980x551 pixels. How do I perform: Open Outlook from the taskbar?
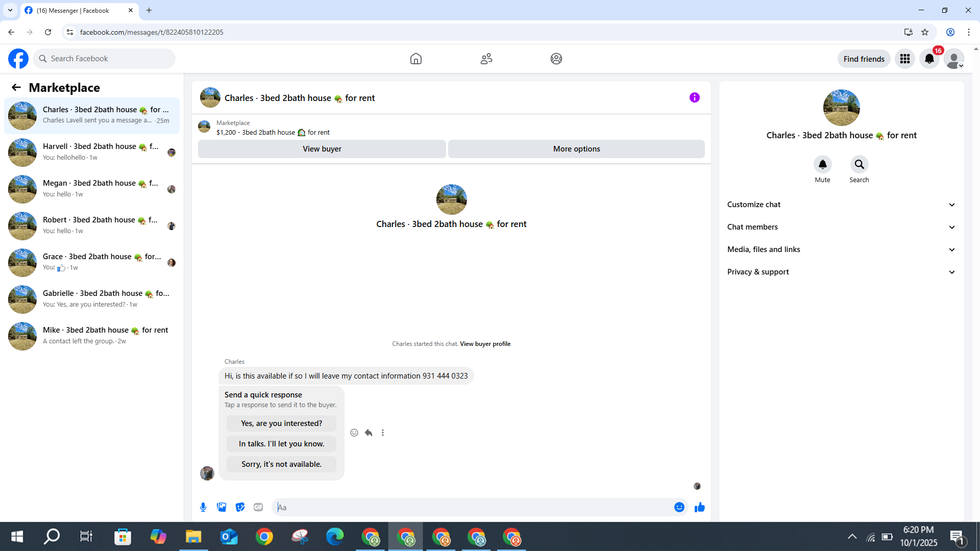pyautogui.click(x=229, y=537)
